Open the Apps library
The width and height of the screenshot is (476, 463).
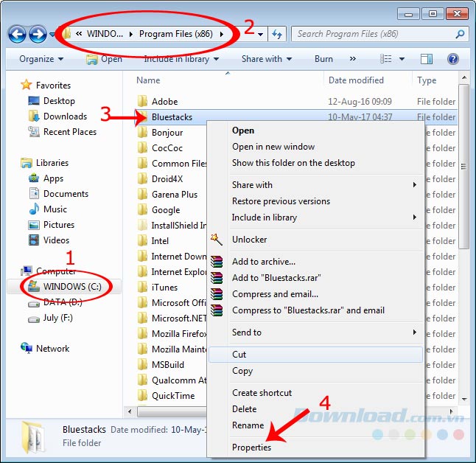click(53, 178)
